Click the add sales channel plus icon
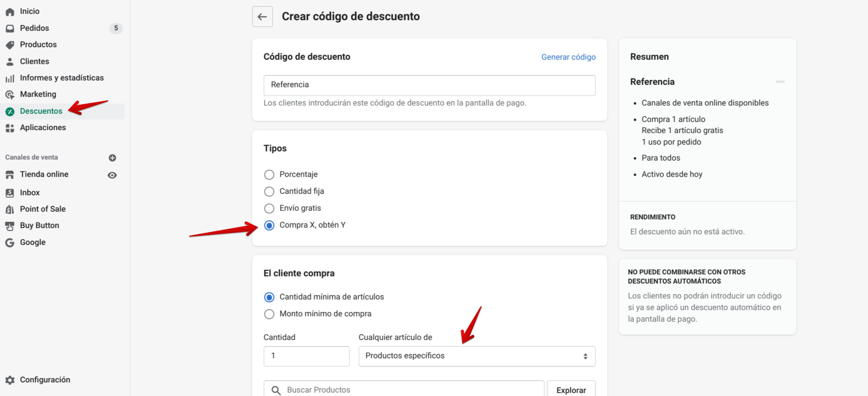 click(112, 158)
